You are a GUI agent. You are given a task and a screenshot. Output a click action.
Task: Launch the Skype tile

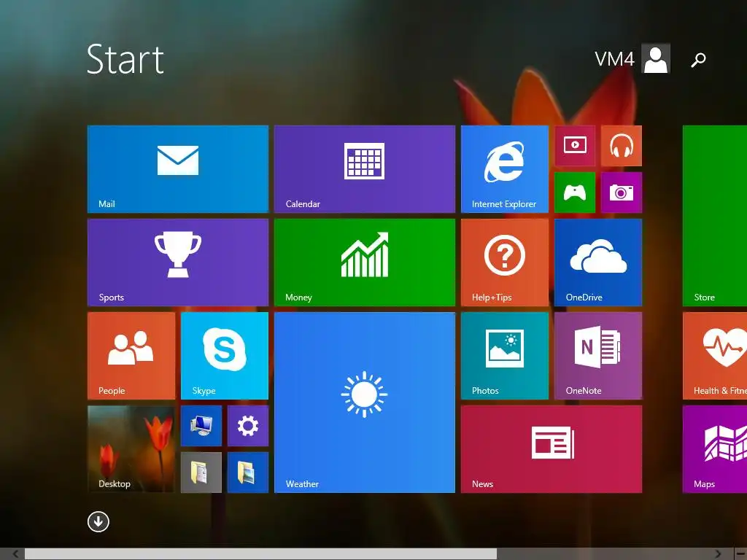pyautogui.click(x=225, y=356)
